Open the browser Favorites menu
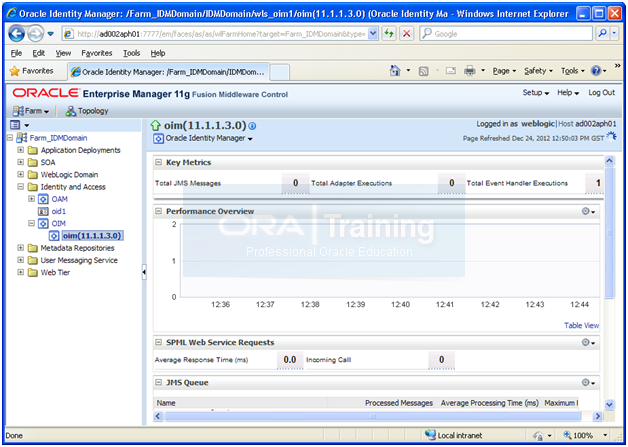628x447 pixels. tap(97, 53)
